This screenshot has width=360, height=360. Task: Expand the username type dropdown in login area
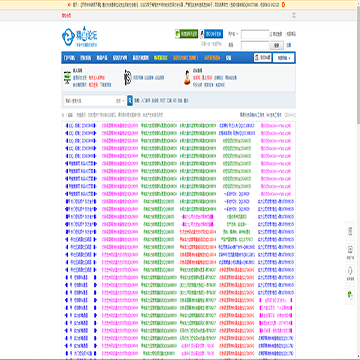(233, 34)
